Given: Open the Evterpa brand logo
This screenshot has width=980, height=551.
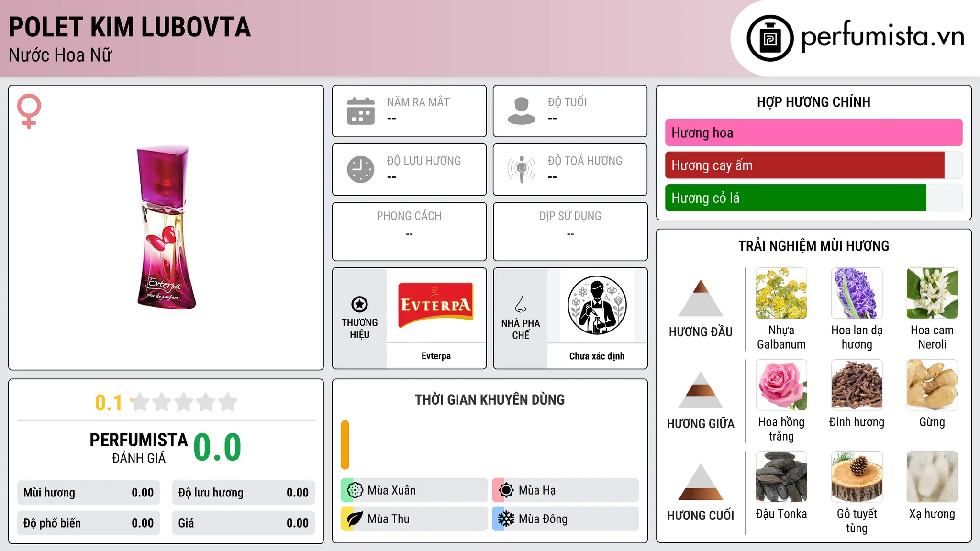Looking at the screenshot, I should [436, 305].
